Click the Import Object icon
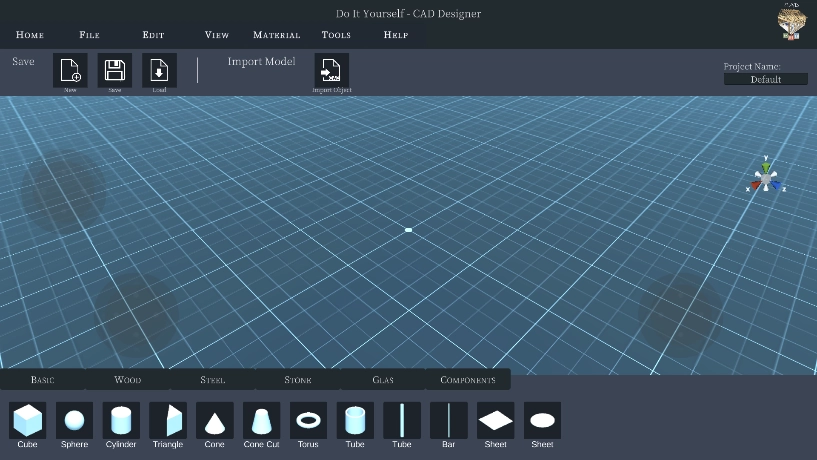Viewport: 817px width, 460px height. click(x=332, y=70)
